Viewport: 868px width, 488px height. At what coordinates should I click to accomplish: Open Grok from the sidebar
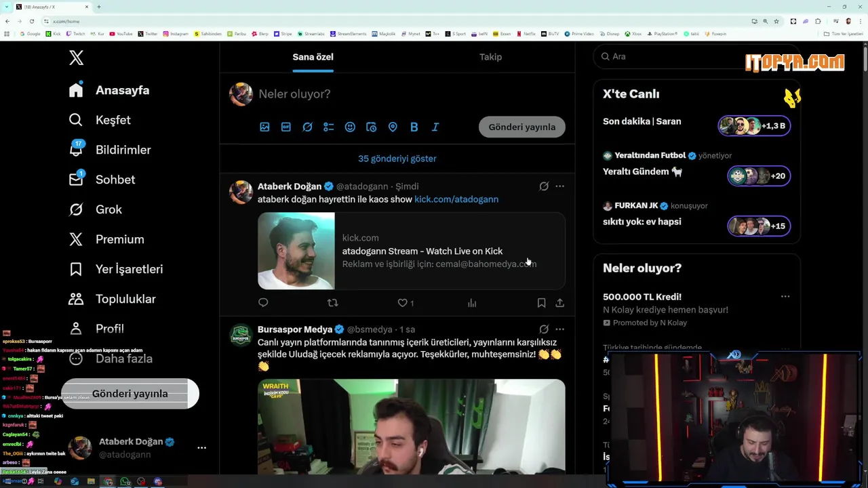(96, 209)
